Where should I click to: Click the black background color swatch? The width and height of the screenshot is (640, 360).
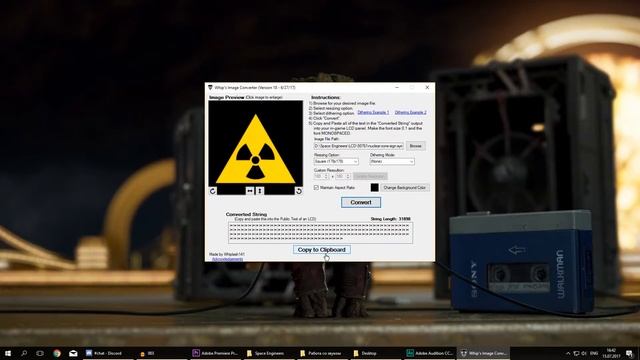(x=374, y=187)
